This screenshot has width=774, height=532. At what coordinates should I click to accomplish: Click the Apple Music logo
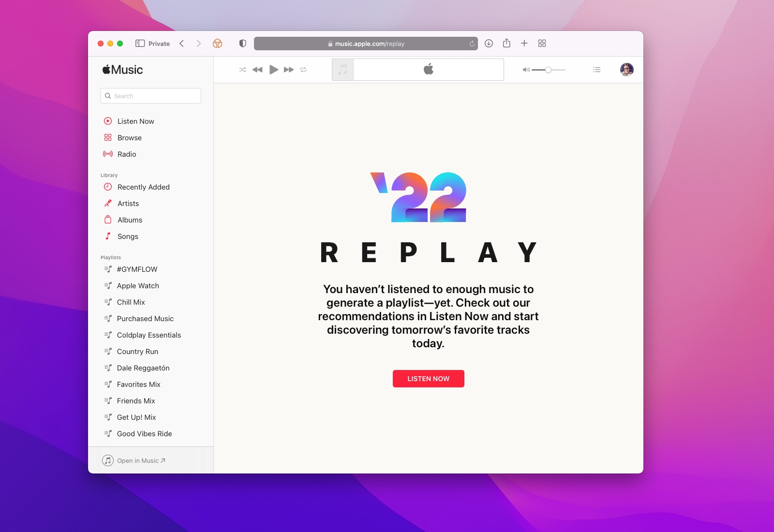(122, 70)
